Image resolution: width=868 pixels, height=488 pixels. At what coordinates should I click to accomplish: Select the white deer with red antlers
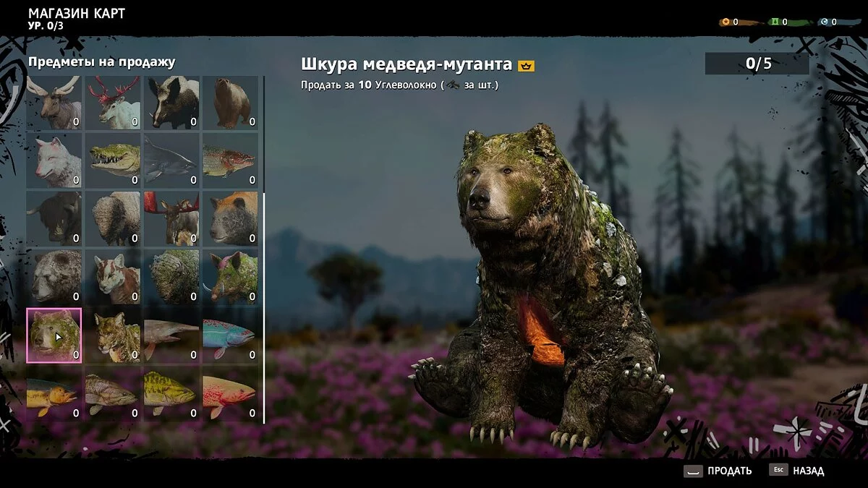113,103
